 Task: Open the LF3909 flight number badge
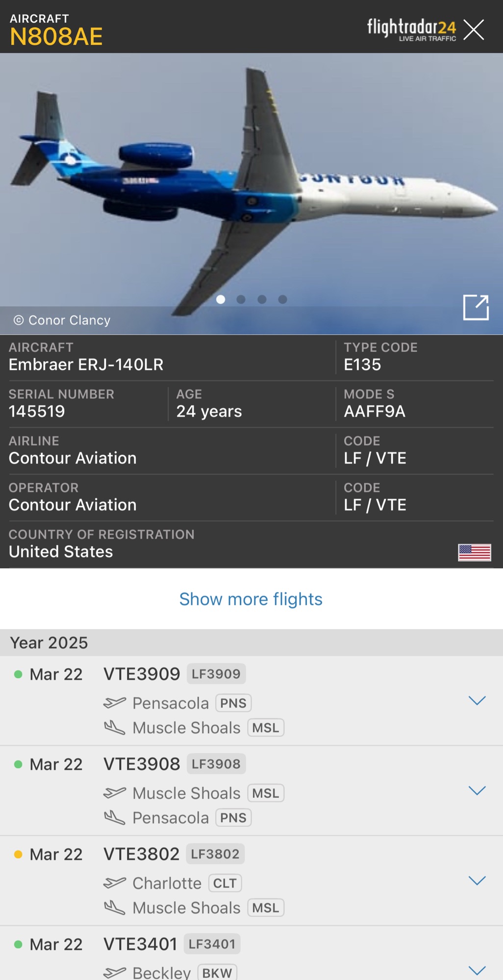216,674
